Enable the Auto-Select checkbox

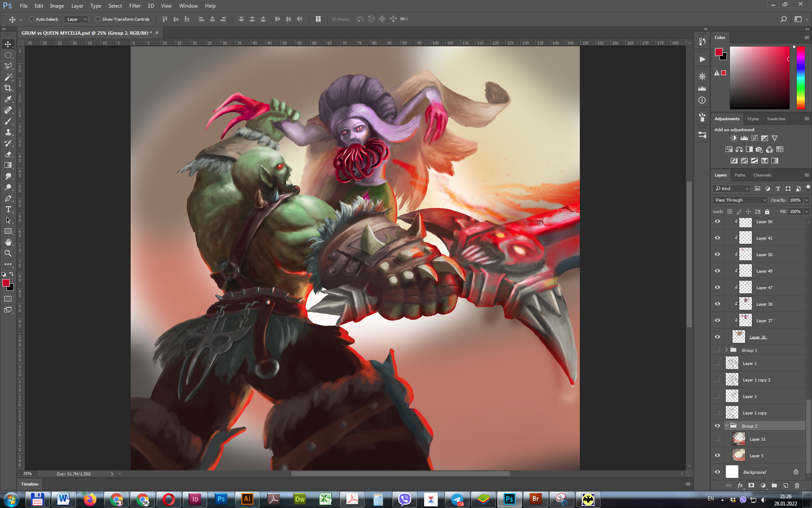pyautogui.click(x=32, y=19)
